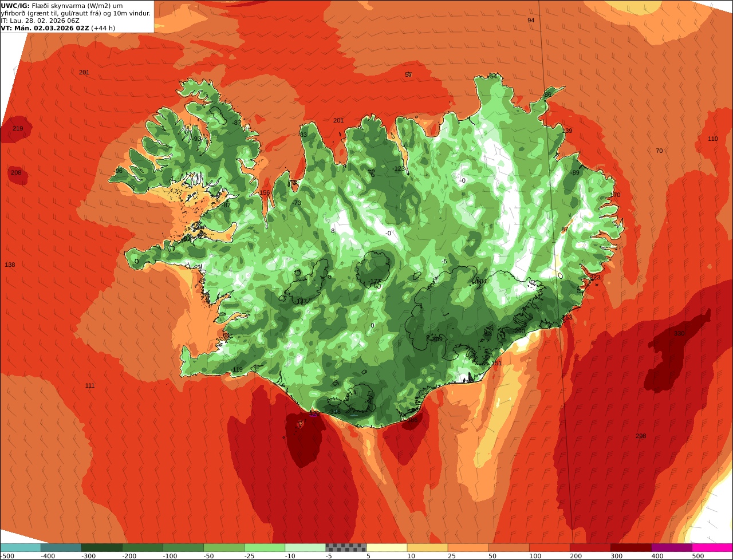Click the 'VT: Mán. 02.03.2026 02Z' line
The width and height of the screenshot is (733, 560).
[45, 28]
